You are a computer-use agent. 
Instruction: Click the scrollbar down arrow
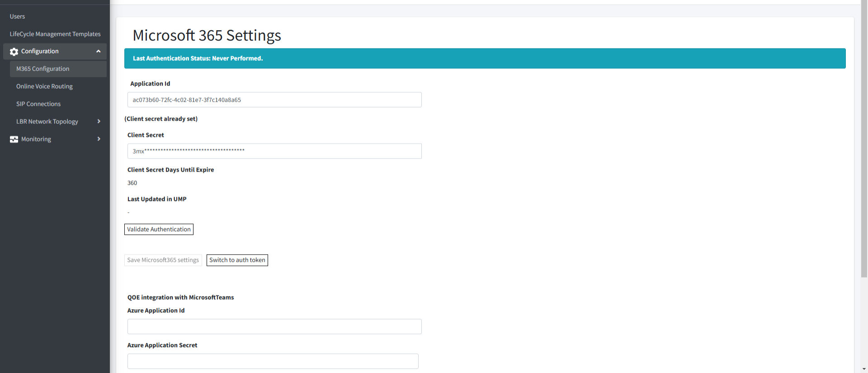coord(864,369)
